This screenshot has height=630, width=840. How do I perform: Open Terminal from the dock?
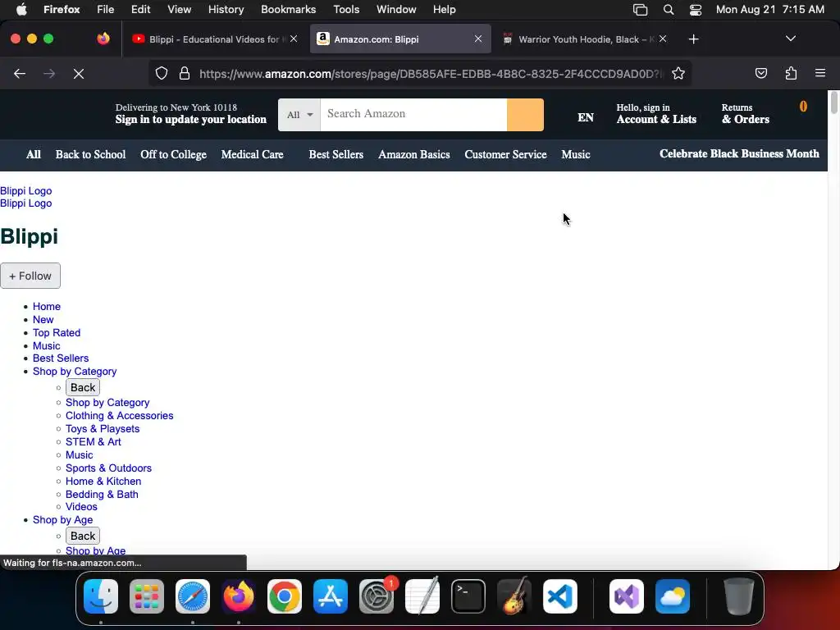[468, 596]
